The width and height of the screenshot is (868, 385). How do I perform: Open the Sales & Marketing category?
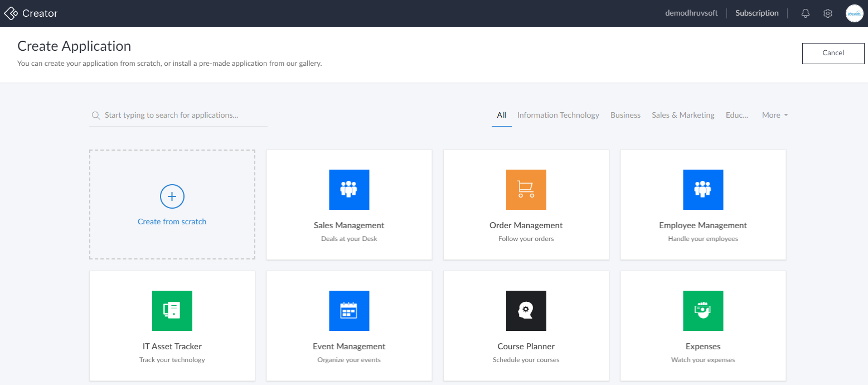683,115
